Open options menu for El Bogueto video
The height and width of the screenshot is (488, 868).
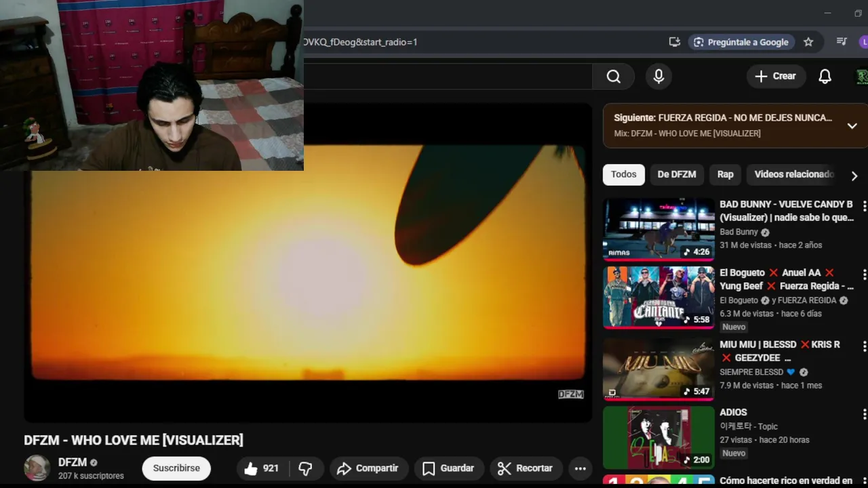pyautogui.click(x=864, y=274)
